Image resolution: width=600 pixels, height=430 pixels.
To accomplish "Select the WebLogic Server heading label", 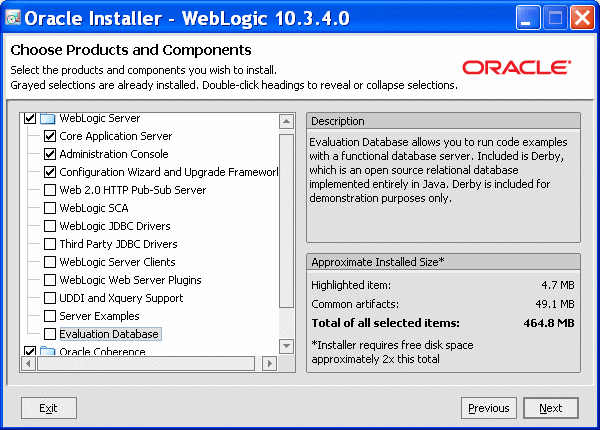I will pos(99,118).
